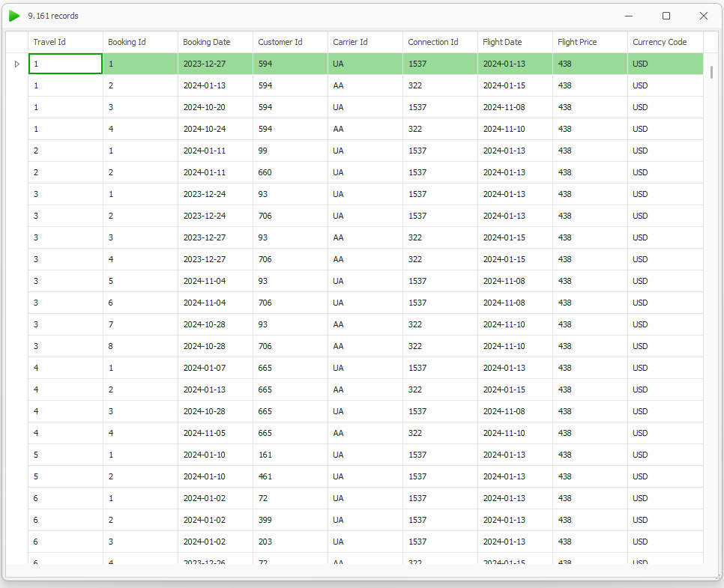Sort by Carrier Id column header
The image size is (724, 588).
(365, 42)
